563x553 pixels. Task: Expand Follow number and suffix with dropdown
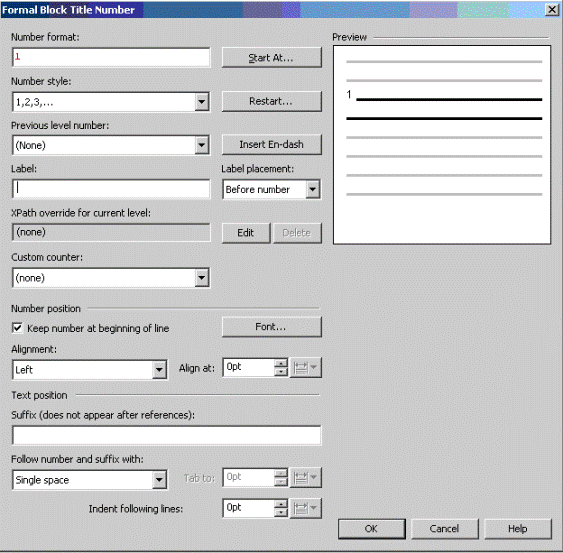[159, 480]
